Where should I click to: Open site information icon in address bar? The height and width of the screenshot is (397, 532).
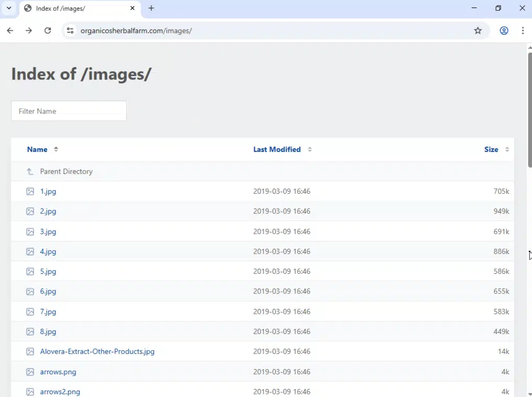click(70, 30)
